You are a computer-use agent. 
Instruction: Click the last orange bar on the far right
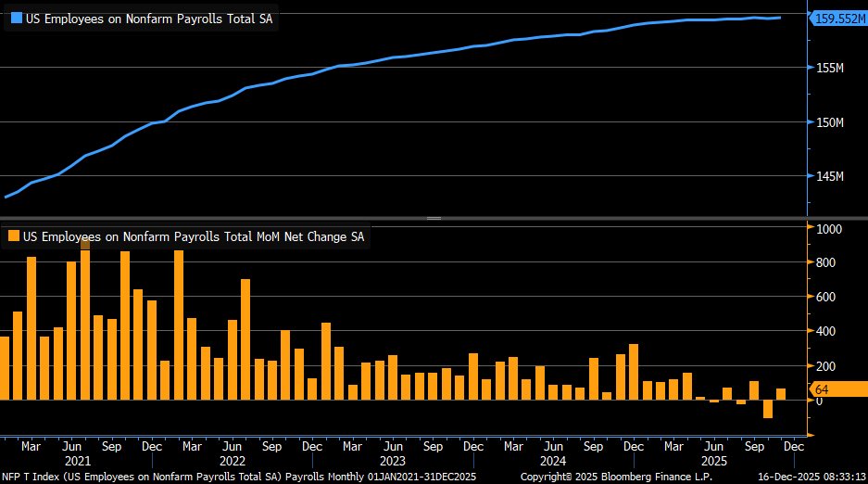click(x=781, y=394)
